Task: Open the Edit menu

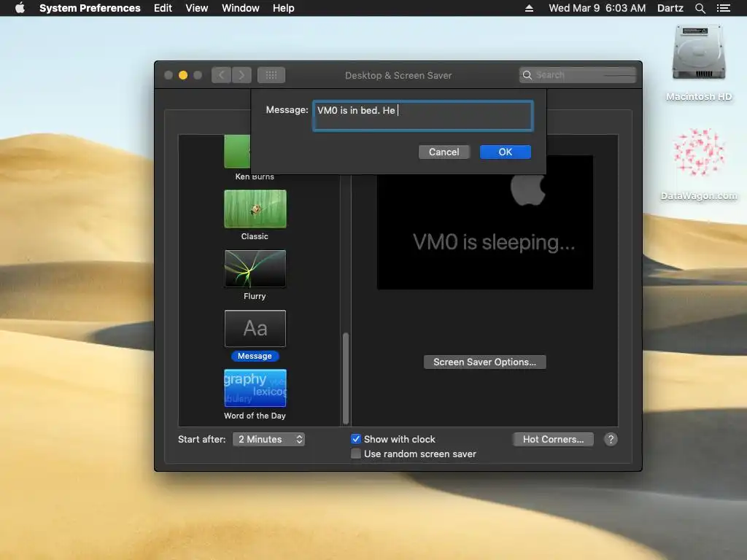Action: tap(163, 8)
